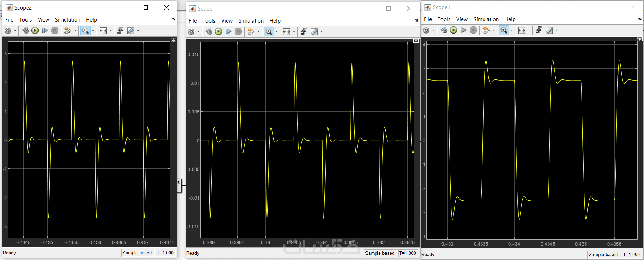Click Step Forward icon in Scope2 toolbar
The image size is (644, 260).
tap(45, 31)
